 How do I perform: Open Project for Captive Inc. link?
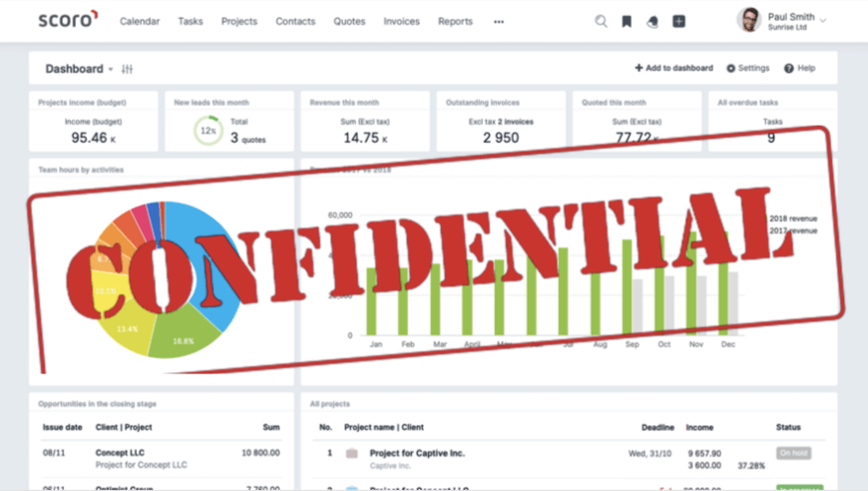tap(417, 453)
